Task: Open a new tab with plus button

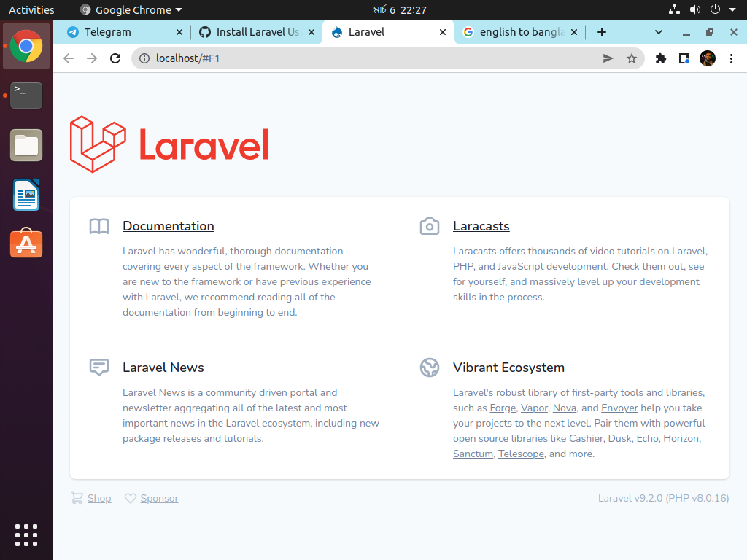Action: pos(602,32)
